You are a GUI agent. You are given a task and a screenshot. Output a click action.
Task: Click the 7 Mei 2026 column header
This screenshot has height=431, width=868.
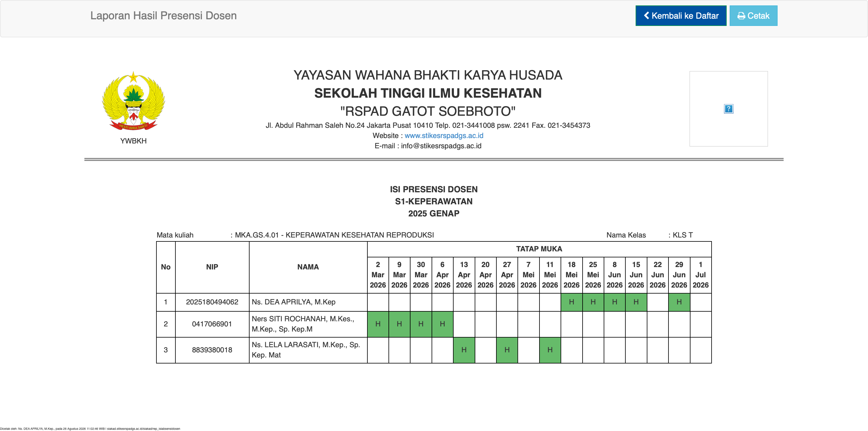[528, 275]
